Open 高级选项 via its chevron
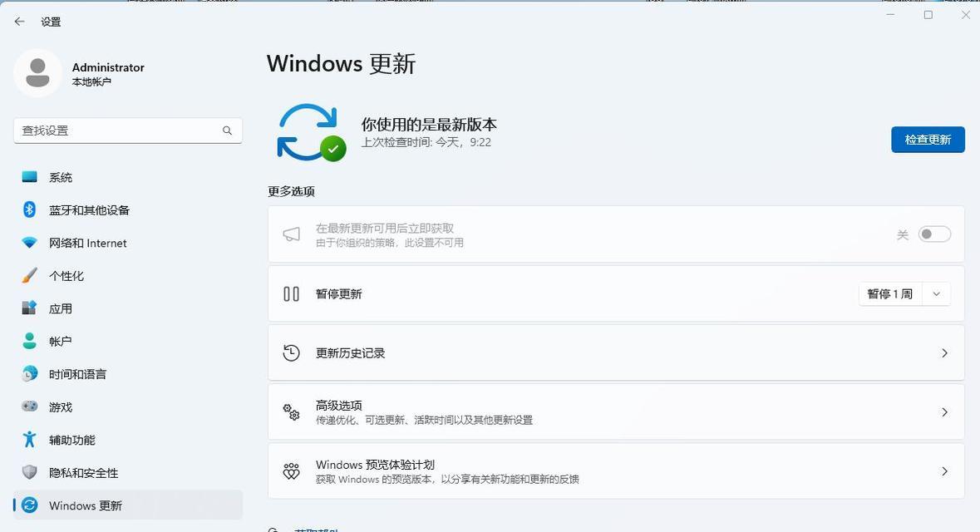The width and height of the screenshot is (980, 532). click(x=944, y=412)
